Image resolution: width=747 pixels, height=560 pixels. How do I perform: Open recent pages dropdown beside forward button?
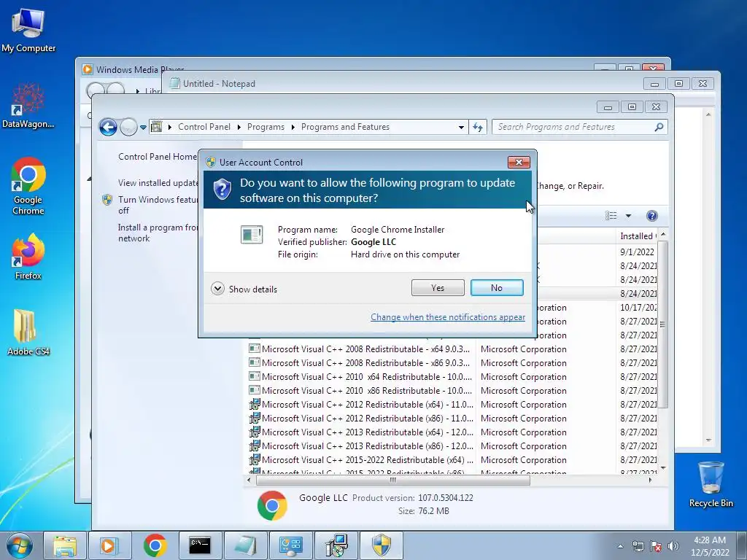point(143,127)
